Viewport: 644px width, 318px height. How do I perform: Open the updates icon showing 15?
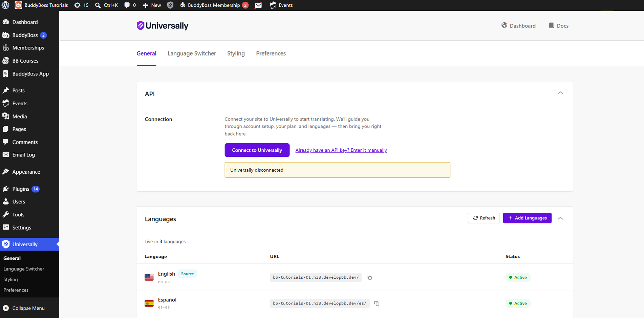[77, 5]
